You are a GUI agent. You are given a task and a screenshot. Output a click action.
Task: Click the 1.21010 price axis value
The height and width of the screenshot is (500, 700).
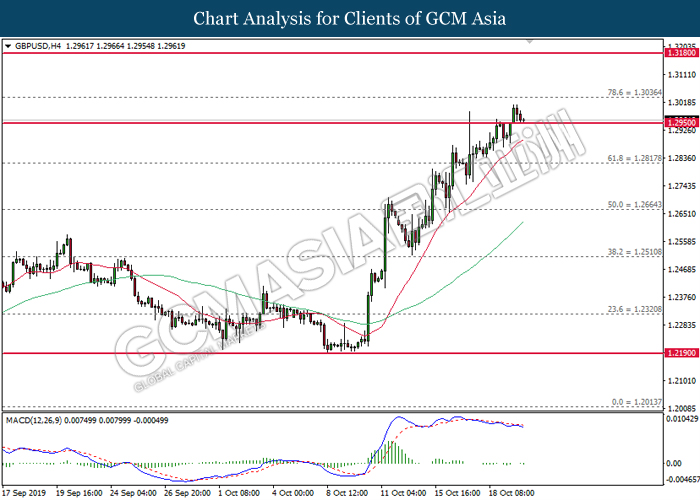pyautogui.click(x=682, y=380)
